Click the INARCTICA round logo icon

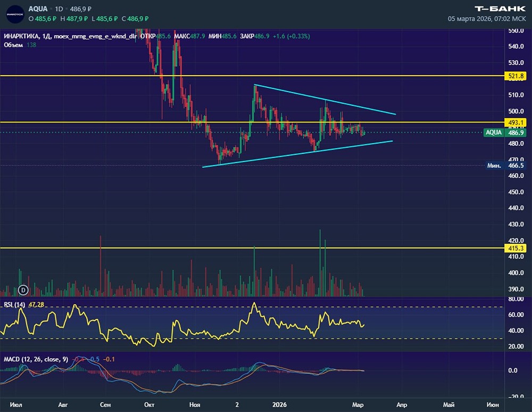coord(15,14)
